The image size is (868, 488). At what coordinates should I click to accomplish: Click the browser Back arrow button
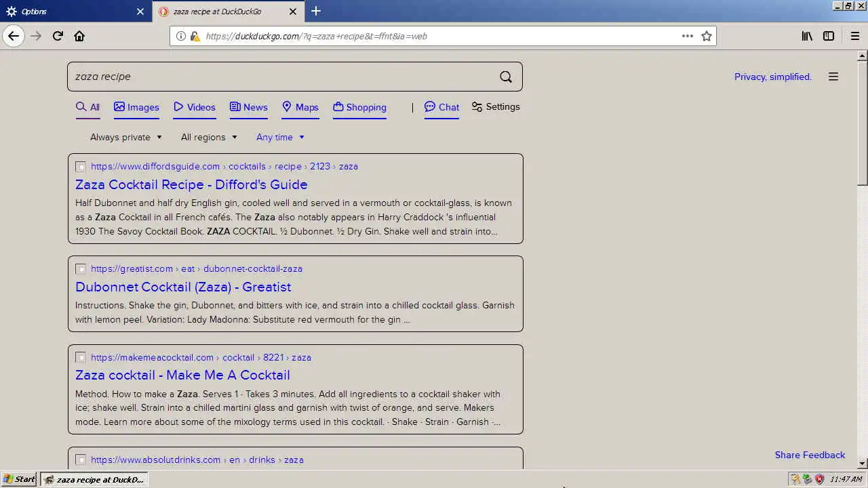click(14, 36)
